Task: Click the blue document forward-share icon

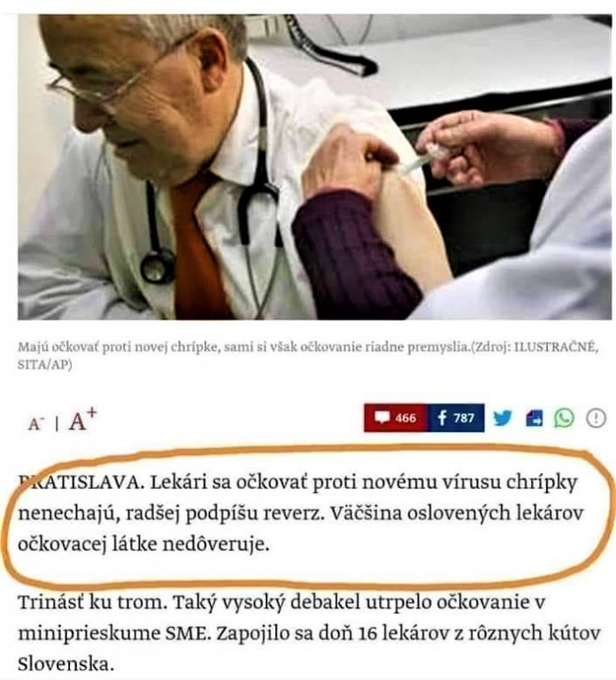Action: pyautogui.click(x=534, y=419)
